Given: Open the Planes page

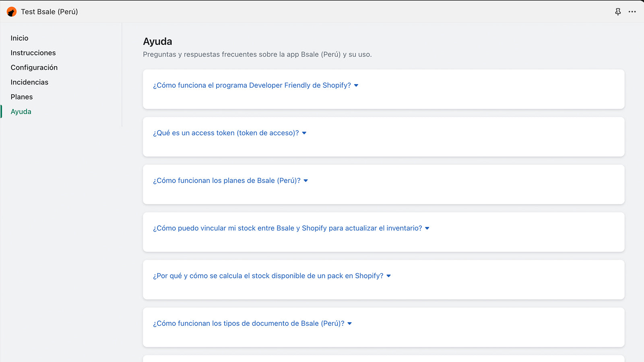Looking at the screenshot, I should click(22, 97).
